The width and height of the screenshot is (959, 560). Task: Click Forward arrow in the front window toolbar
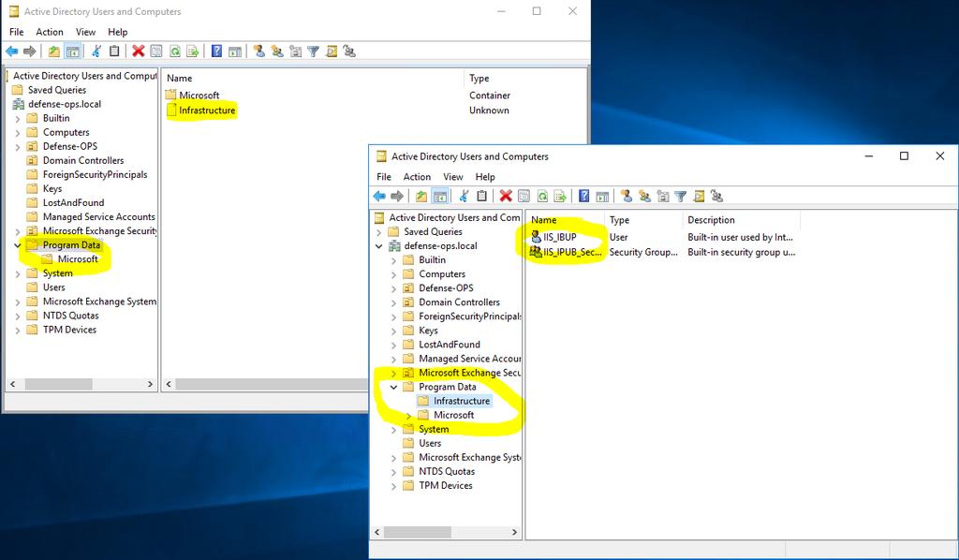[x=397, y=197]
